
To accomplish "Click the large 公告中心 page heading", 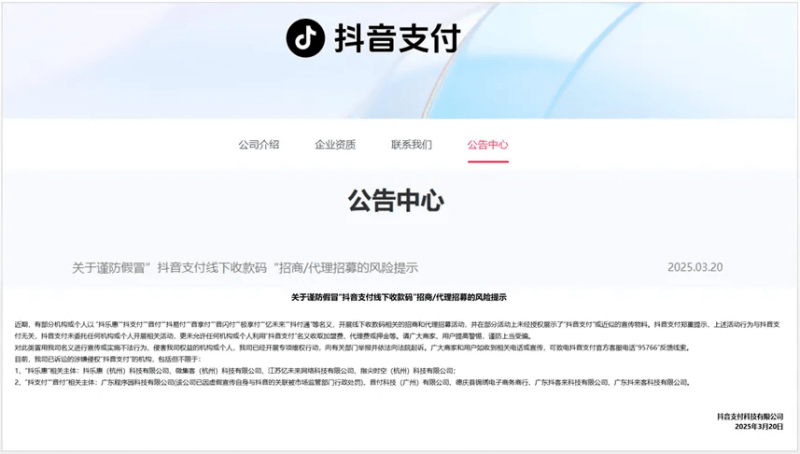I will click(x=396, y=200).
